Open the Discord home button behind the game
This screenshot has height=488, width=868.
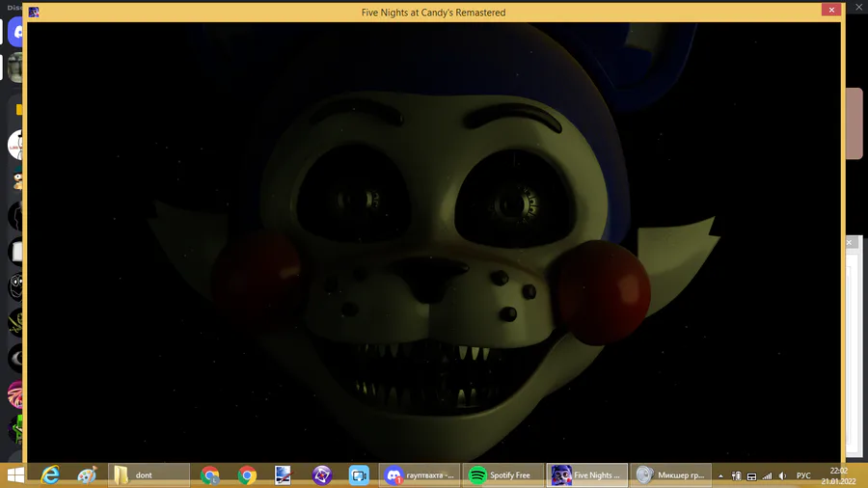pyautogui.click(x=17, y=32)
